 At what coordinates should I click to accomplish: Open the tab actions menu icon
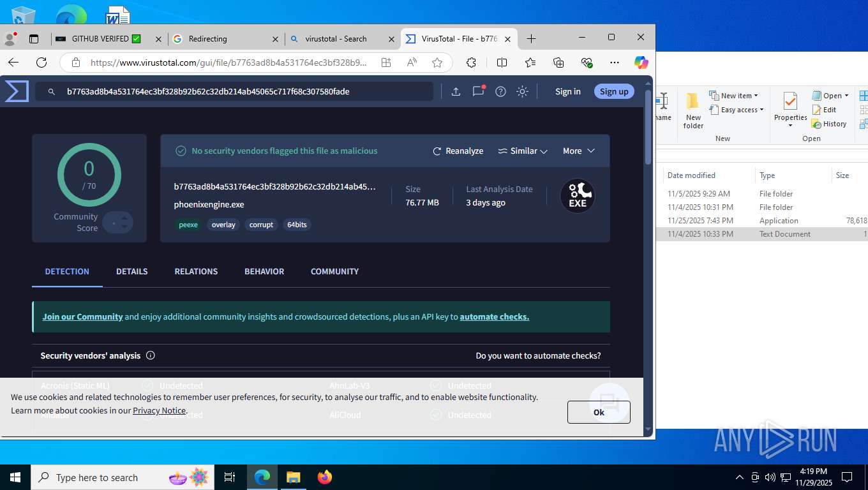34,39
